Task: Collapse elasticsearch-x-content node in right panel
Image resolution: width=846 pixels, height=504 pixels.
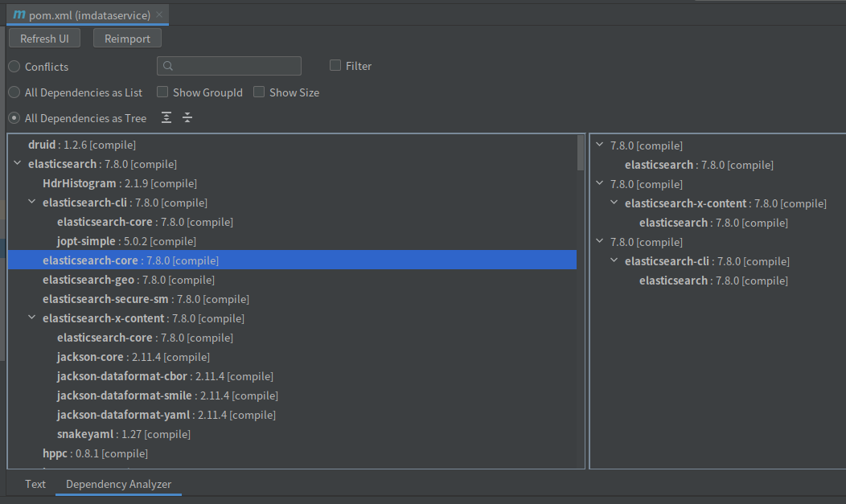Action: point(614,203)
